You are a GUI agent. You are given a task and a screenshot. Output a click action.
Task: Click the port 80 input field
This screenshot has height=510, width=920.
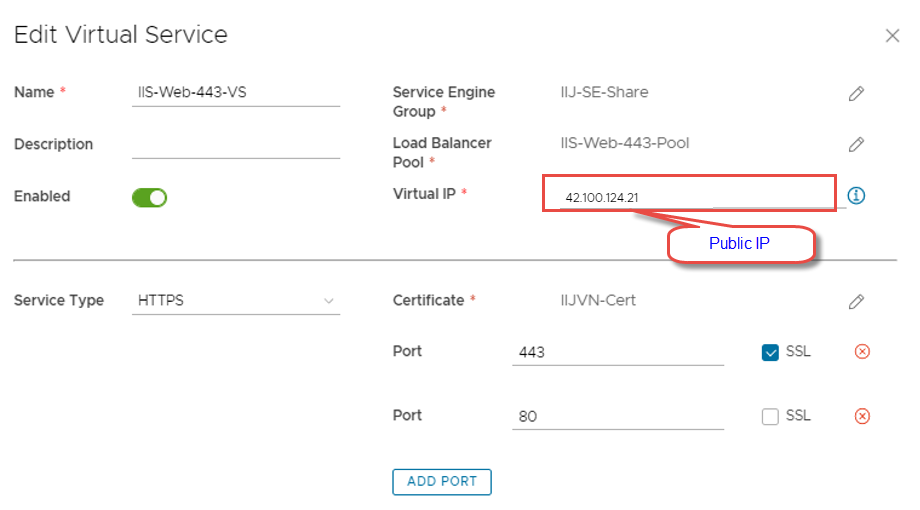point(617,416)
